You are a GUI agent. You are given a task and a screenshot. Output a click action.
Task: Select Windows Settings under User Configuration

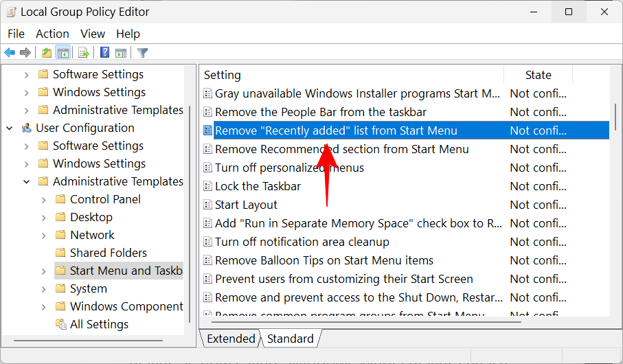(x=100, y=163)
